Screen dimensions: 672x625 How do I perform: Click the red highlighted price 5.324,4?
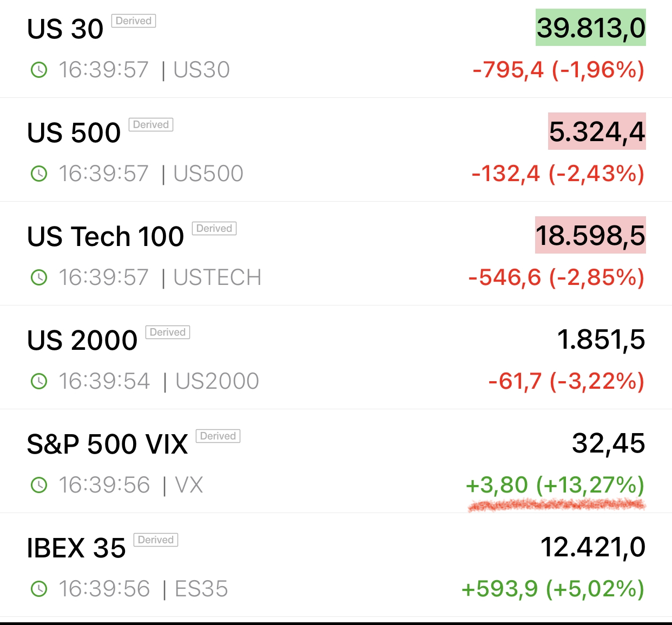click(x=597, y=131)
